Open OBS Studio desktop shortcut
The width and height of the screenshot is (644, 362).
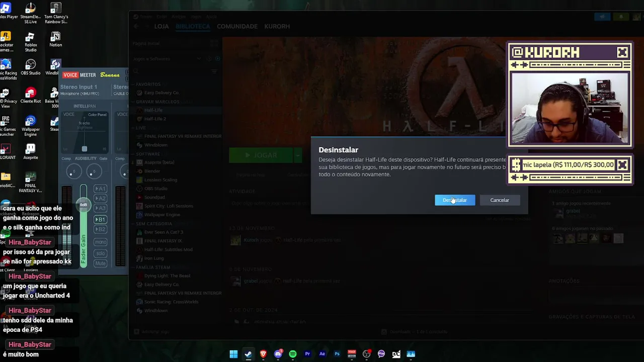pyautogui.click(x=30, y=67)
